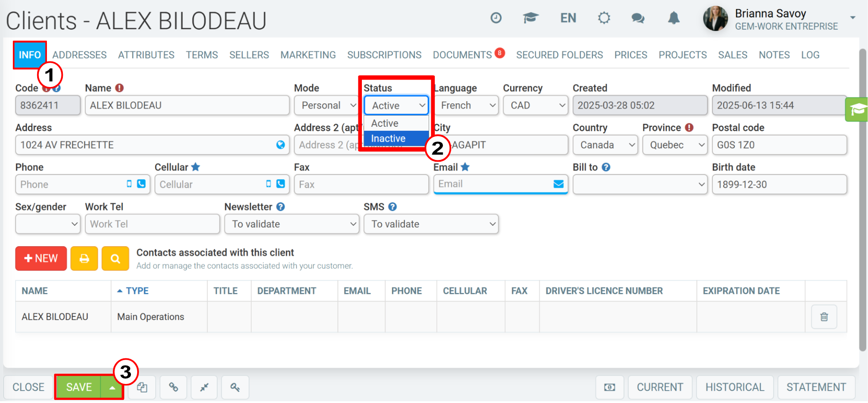Click the green SAVE button
Viewport: 868px width, 403px height.
click(79, 388)
